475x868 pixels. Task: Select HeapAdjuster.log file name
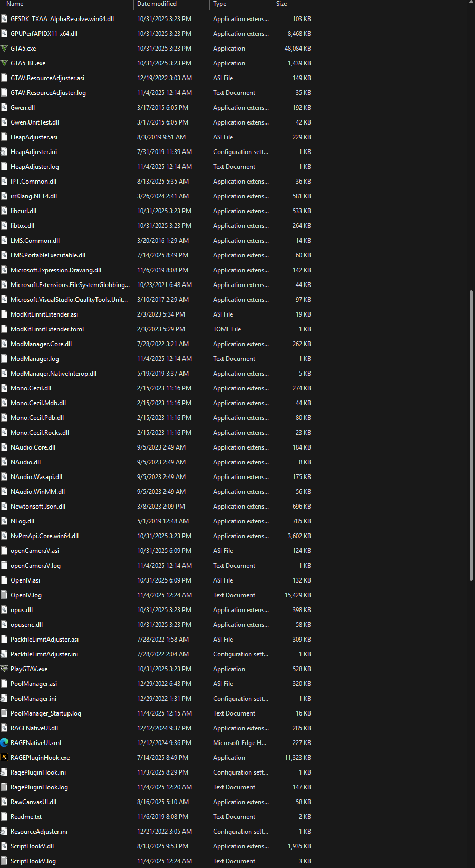(x=35, y=167)
